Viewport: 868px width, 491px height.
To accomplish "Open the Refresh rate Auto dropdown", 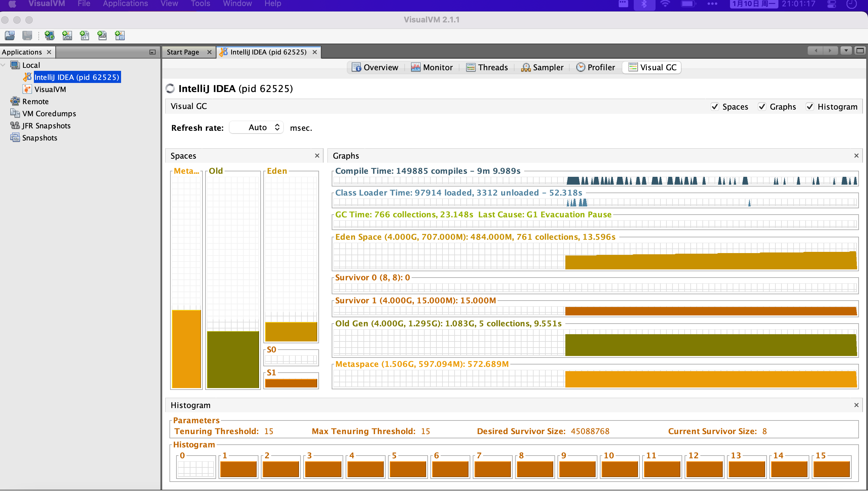I will pyautogui.click(x=257, y=127).
